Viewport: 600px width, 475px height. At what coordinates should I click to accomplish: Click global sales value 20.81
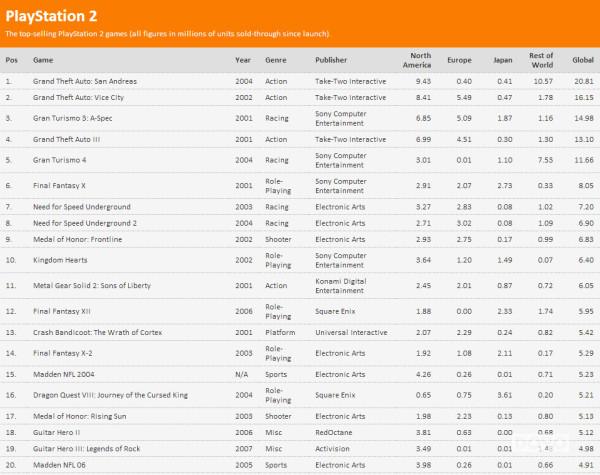(584, 81)
